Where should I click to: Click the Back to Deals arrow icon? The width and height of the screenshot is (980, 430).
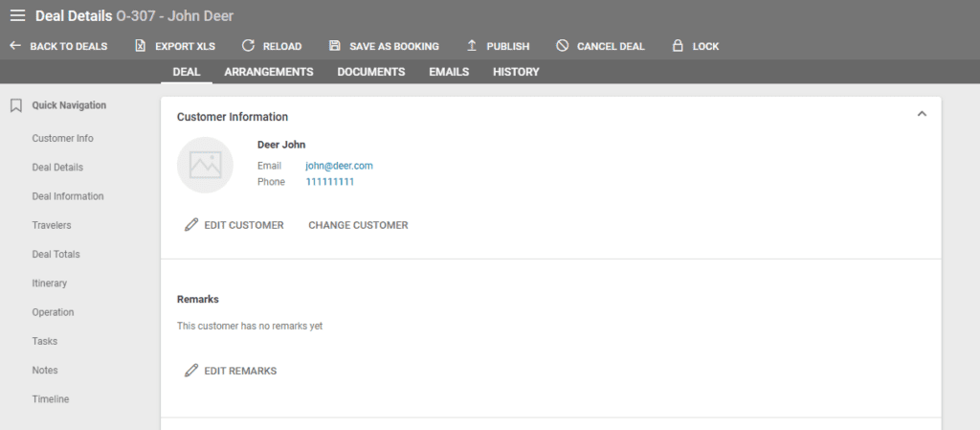click(15, 46)
